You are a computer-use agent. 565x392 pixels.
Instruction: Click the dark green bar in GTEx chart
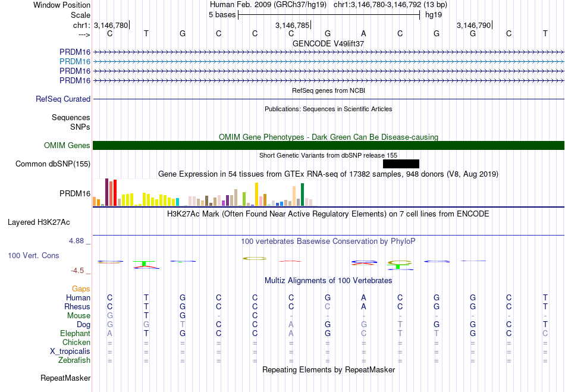click(302, 195)
